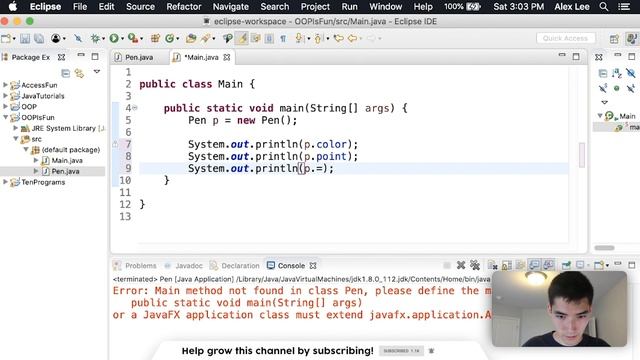The image size is (640, 360).
Task: Click the Debug bug icon
Action: (x=95, y=38)
